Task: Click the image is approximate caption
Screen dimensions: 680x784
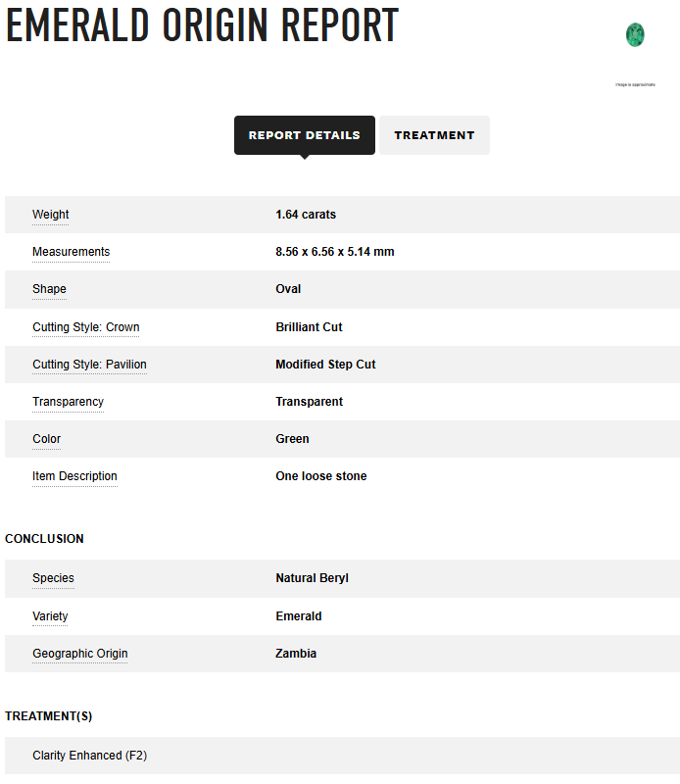Action: [x=635, y=84]
